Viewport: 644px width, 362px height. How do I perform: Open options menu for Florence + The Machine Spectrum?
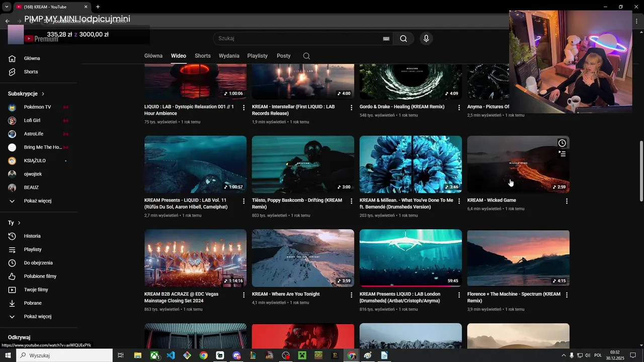point(567,295)
